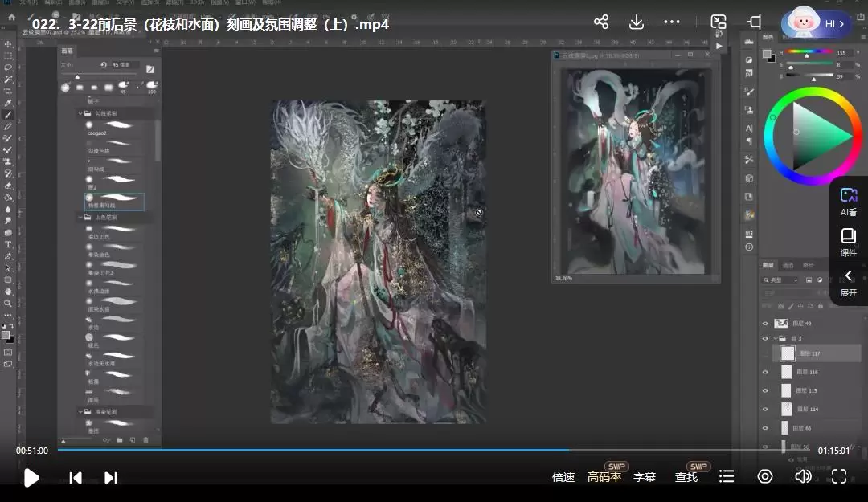
Task: Hide layer 图层 66
Action: click(x=765, y=428)
